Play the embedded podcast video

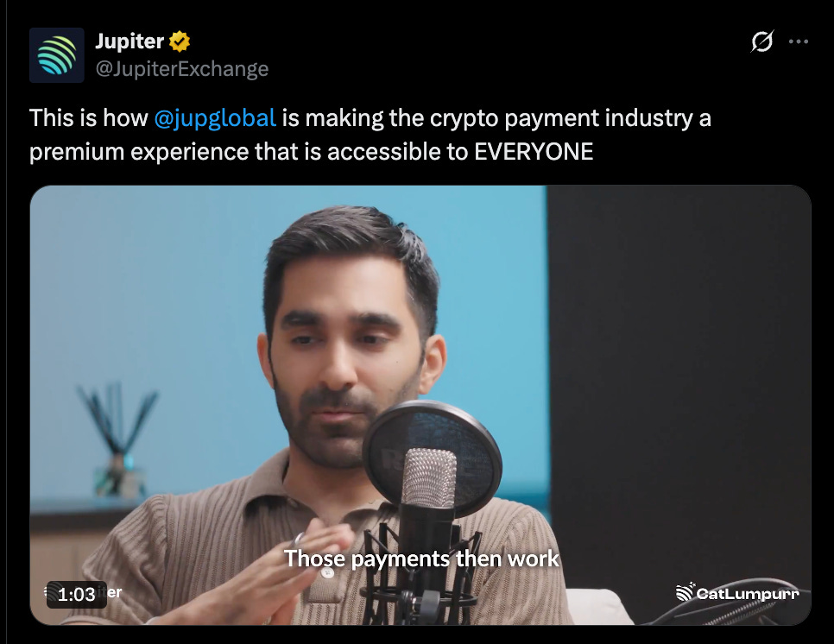tap(420, 405)
